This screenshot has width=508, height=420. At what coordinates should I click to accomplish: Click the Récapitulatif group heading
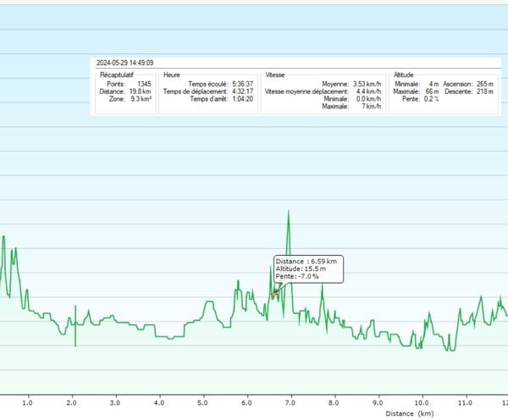(117, 75)
